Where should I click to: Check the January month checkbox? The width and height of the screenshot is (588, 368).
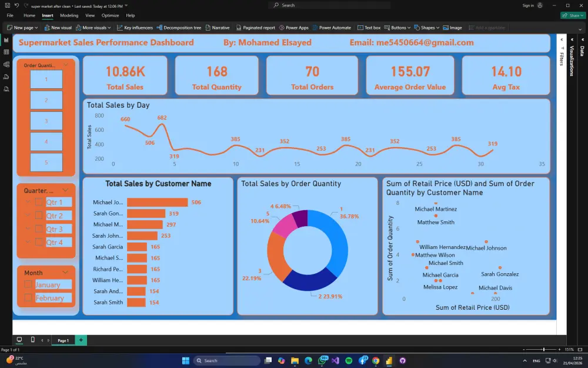coord(28,284)
